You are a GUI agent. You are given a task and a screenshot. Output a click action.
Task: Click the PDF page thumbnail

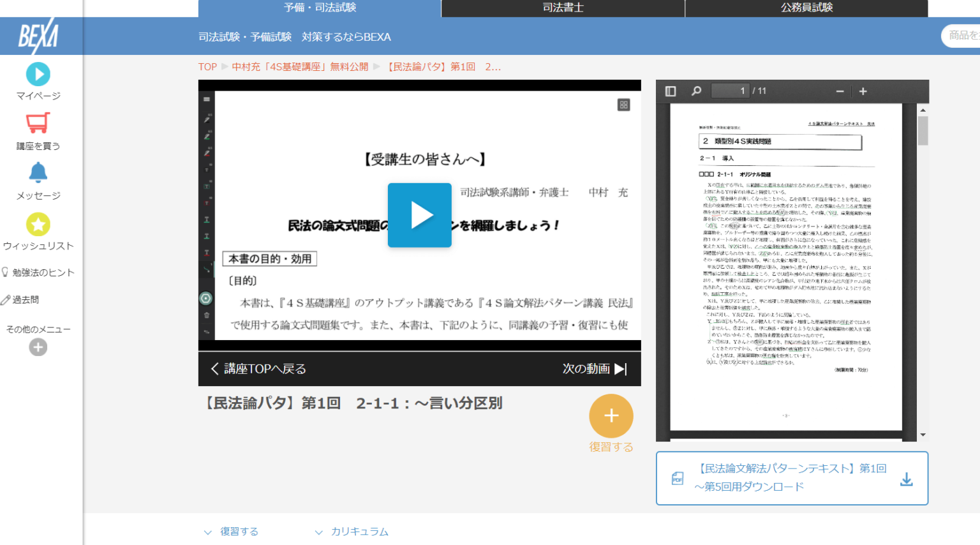[786, 267]
